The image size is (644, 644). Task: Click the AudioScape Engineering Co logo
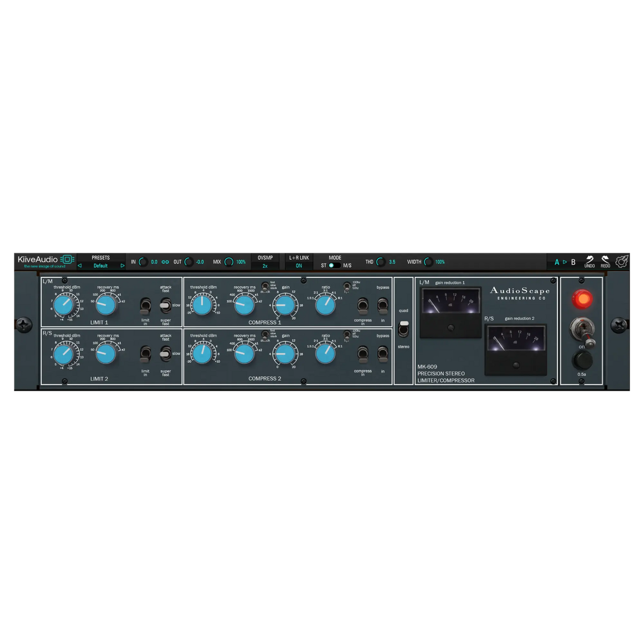520,293
